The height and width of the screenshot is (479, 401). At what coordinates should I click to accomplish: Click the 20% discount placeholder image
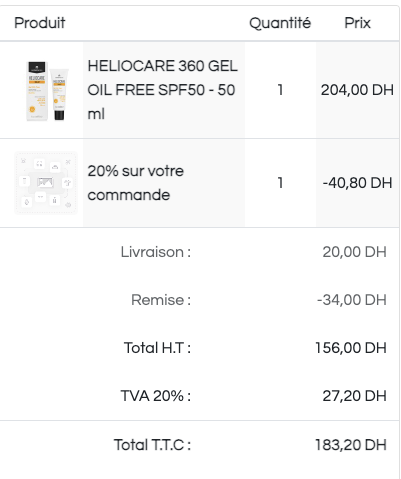pyautogui.click(x=46, y=183)
